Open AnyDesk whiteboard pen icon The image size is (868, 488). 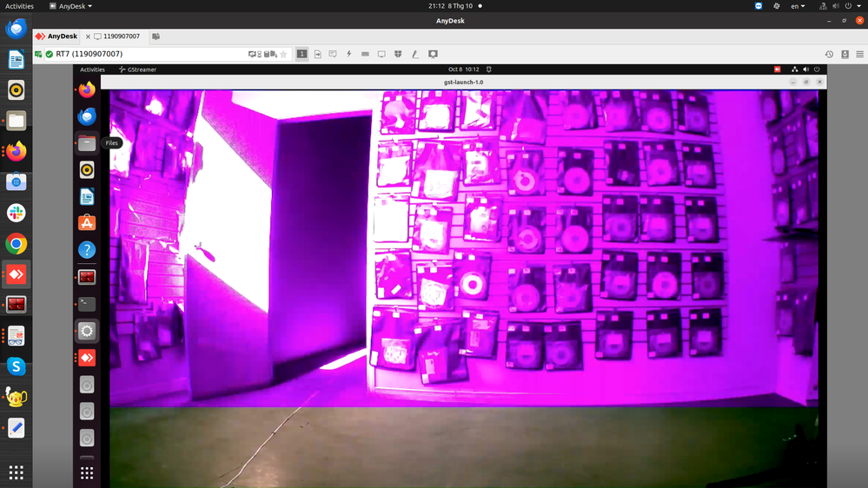pos(415,54)
